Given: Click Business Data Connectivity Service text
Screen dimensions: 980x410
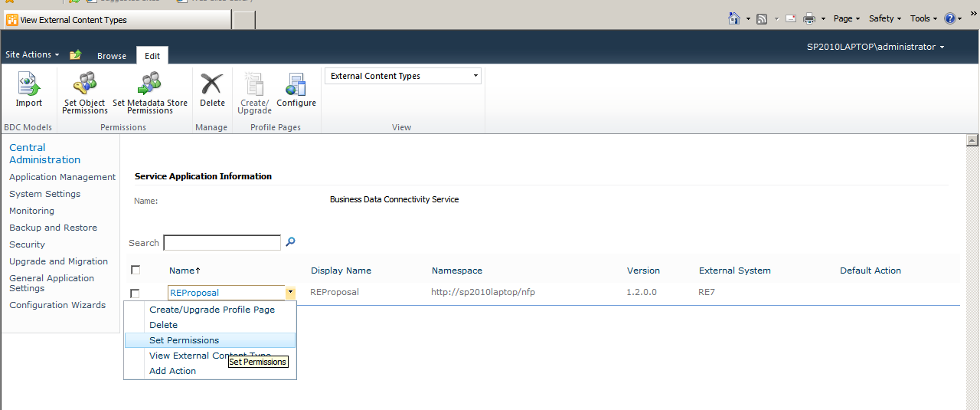Looking at the screenshot, I should click(x=394, y=199).
